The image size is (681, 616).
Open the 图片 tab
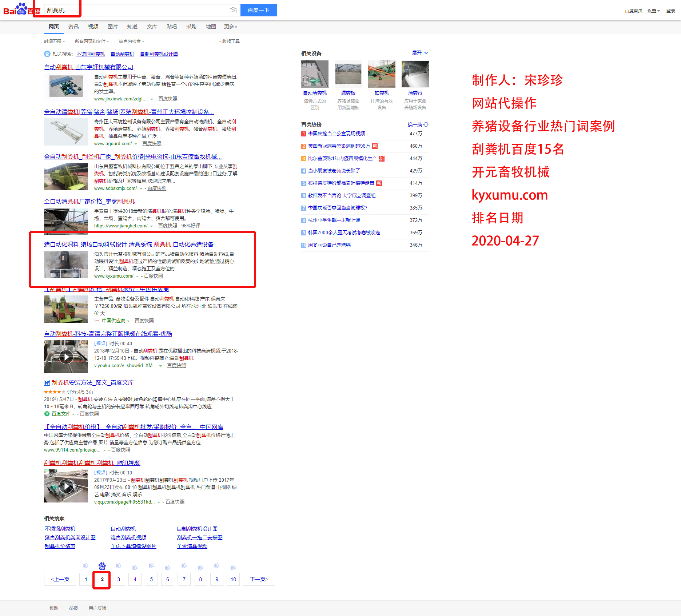(113, 27)
